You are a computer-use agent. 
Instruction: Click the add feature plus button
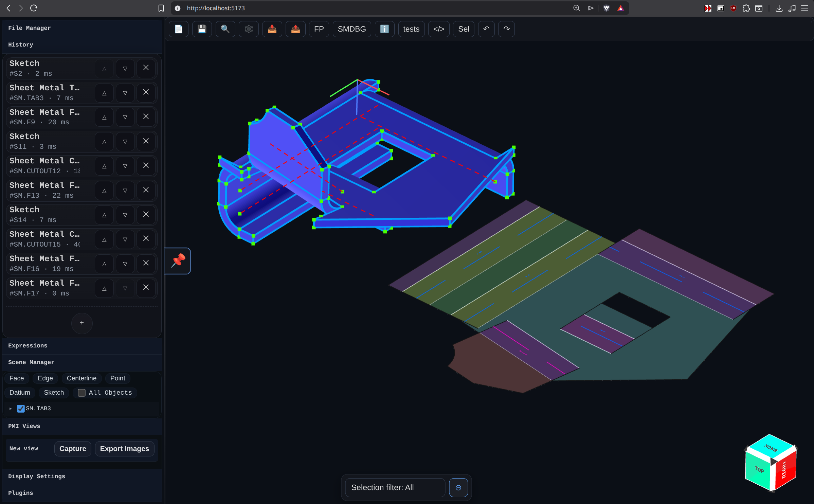coord(82,323)
